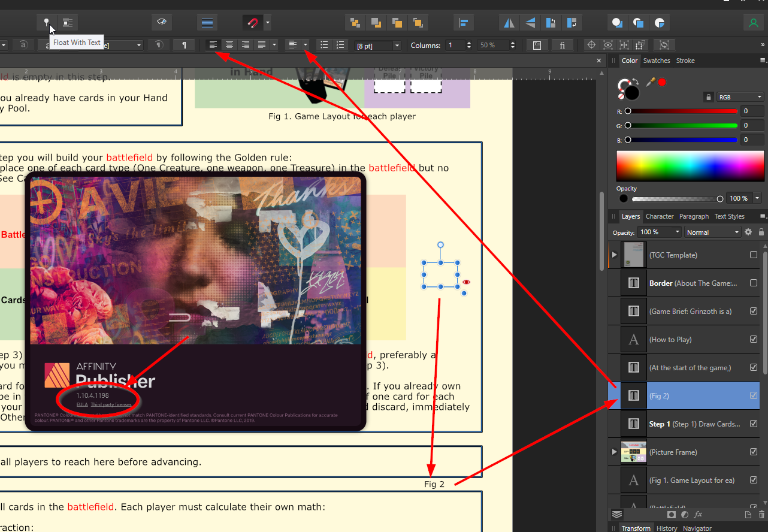Click the Float With Text pin icon
This screenshot has width=768, height=532.
click(47, 23)
